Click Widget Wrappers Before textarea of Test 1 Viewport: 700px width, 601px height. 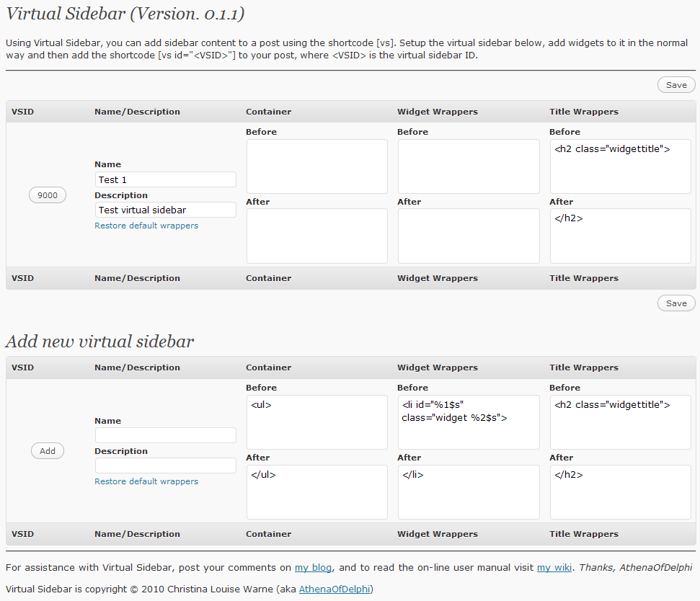pyautogui.click(x=469, y=166)
